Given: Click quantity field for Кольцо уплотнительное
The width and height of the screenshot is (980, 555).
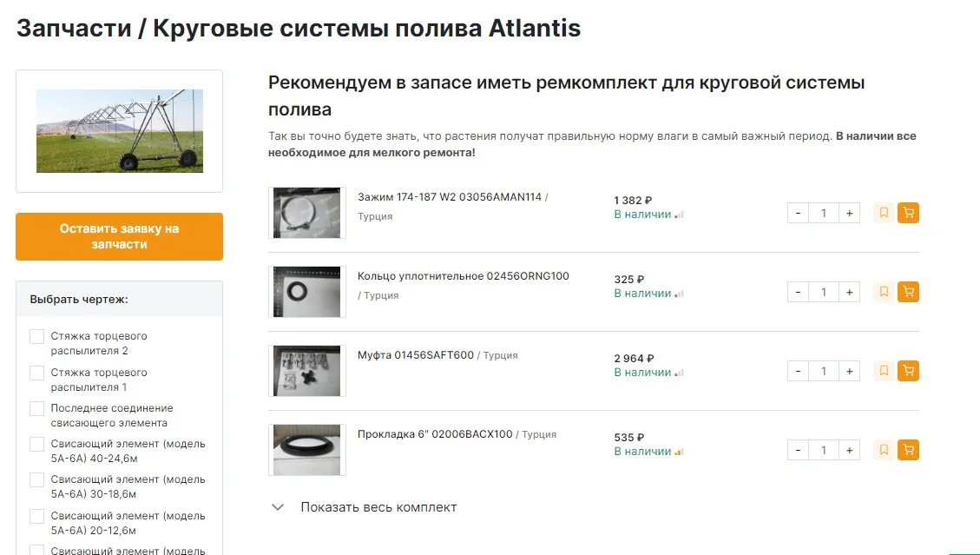Looking at the screenshot, I should pos(823,292).
